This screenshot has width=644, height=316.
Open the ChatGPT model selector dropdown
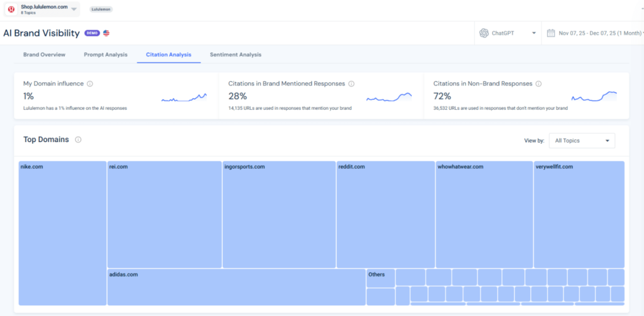point(533,33)
